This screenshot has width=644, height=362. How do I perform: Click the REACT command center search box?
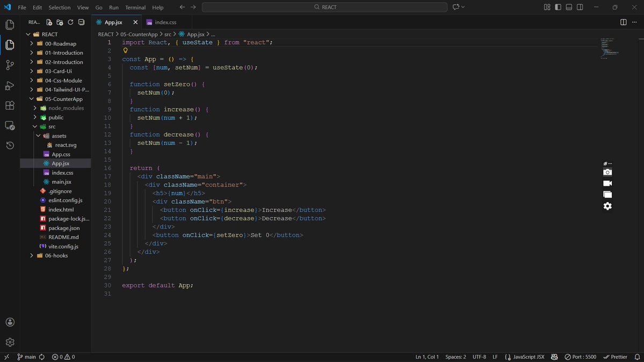(x=324, y=7)
